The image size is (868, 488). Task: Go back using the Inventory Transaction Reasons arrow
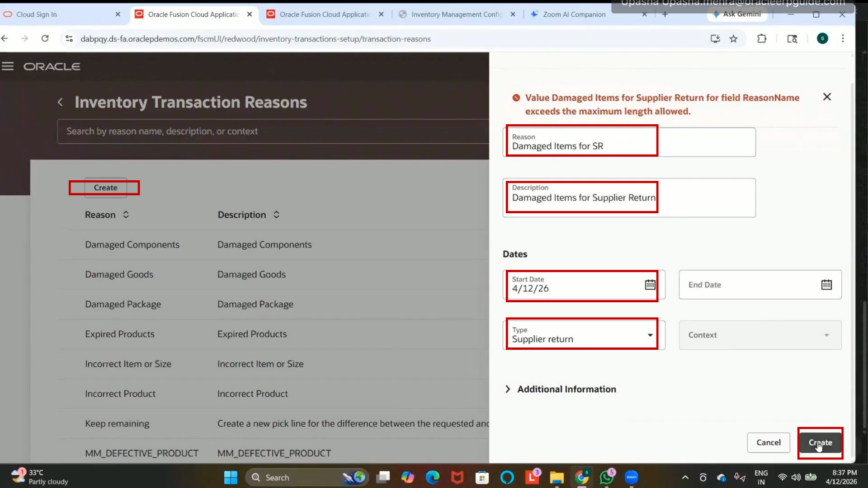pyautogui.click(x=60, y=102)
